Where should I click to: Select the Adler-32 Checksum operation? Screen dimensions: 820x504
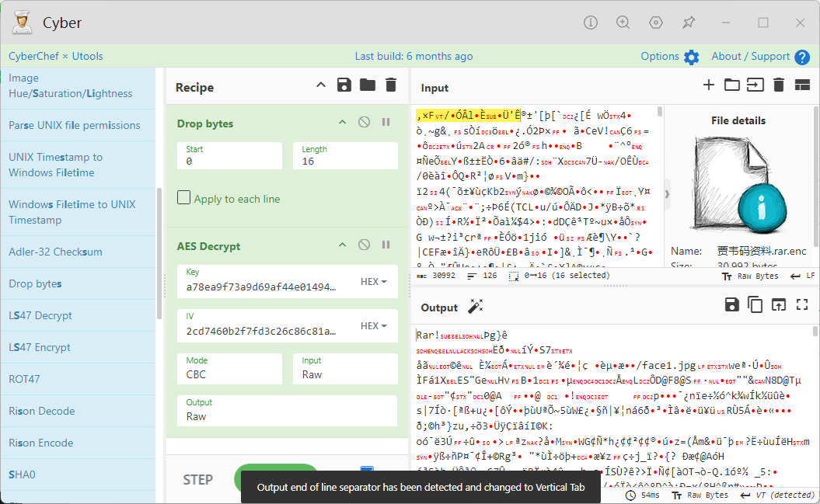coord(78,252)
